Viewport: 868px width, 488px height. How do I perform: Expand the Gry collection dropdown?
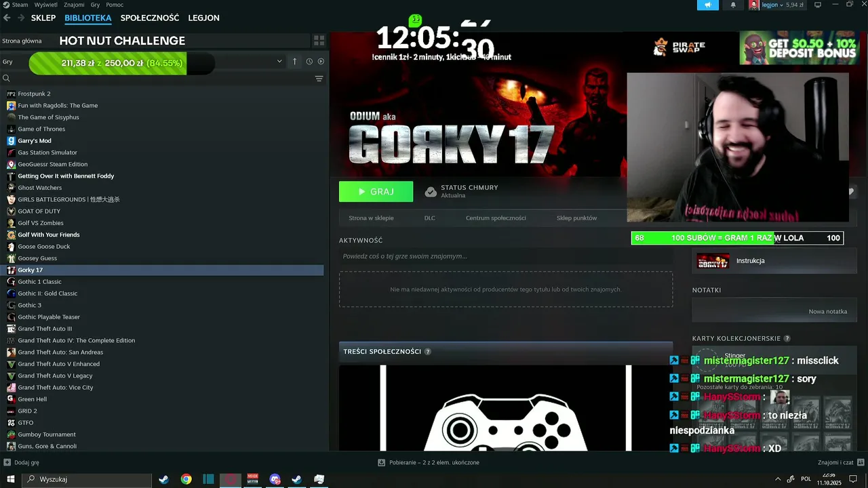click(x=279, y=61)
